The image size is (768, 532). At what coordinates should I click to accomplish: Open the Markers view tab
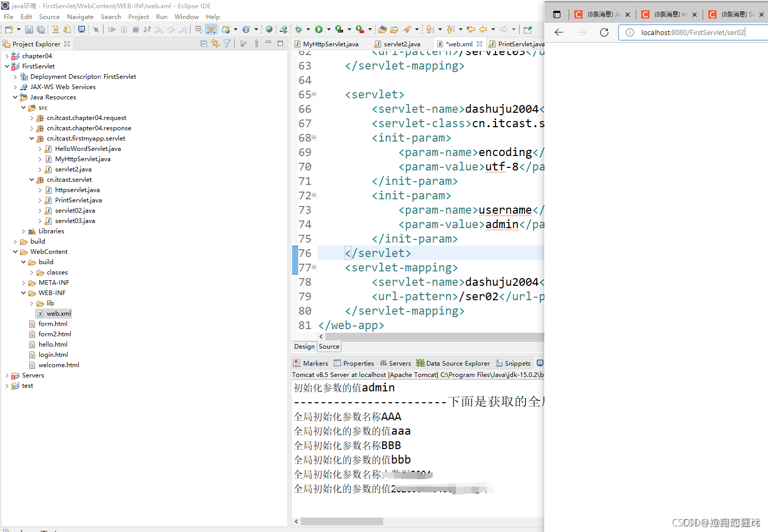(x=311, y=363)
